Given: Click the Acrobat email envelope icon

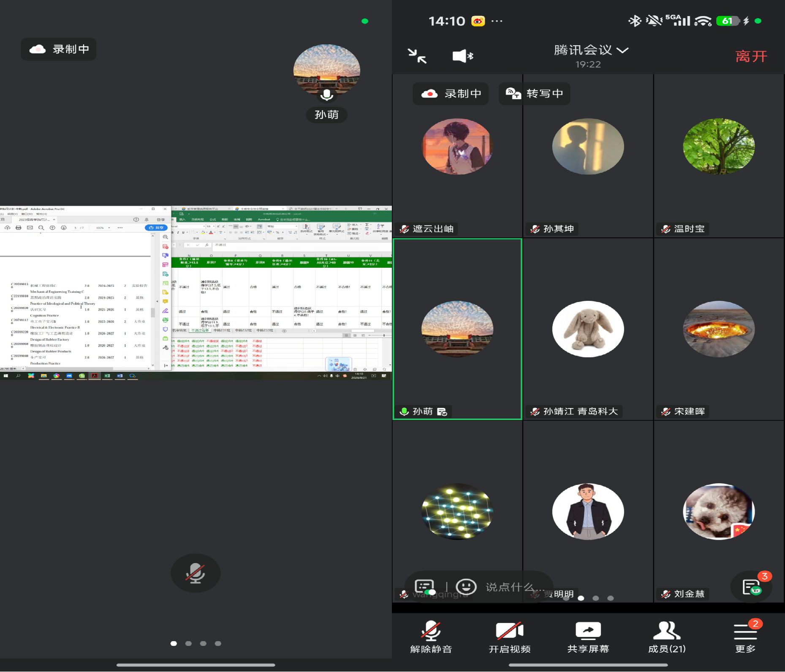Looking at the screenshot, I should coord(30,228).
